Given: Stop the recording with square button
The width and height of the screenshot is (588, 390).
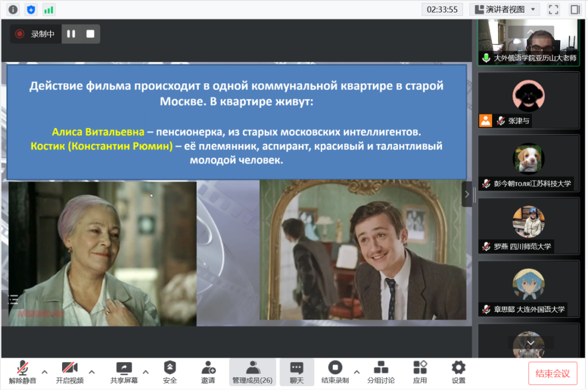Looking at the screenshot, I should 90,34.
